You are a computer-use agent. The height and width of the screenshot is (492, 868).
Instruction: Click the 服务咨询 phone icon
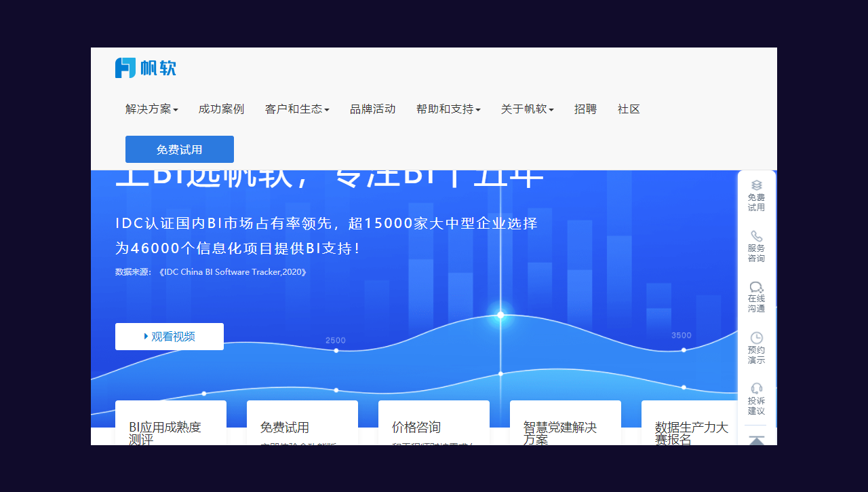757,236
